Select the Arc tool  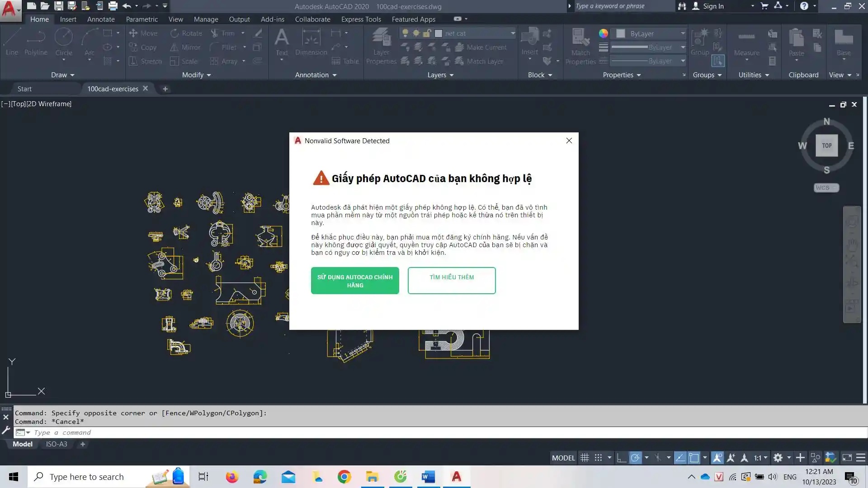[x=90, y=42]
